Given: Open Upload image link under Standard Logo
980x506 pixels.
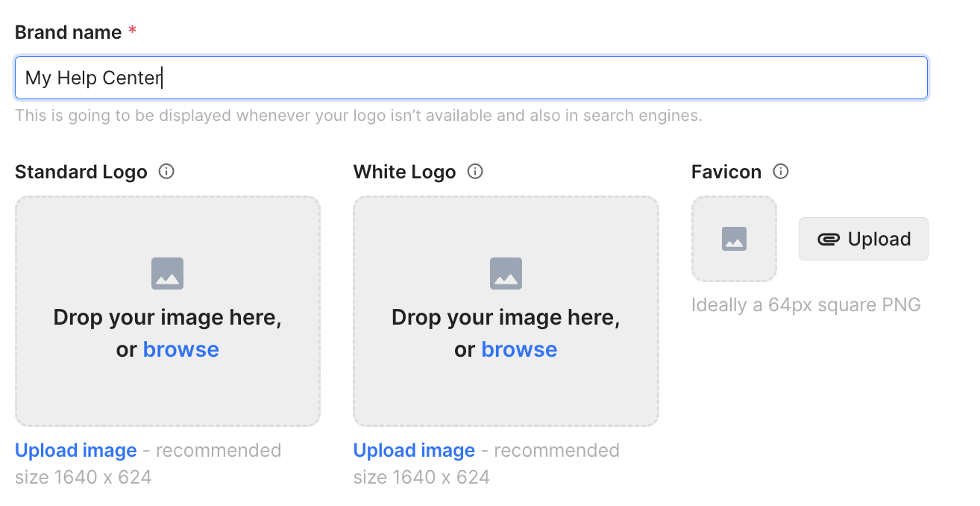Looking at the screenshot, I should tap(75, 450).
